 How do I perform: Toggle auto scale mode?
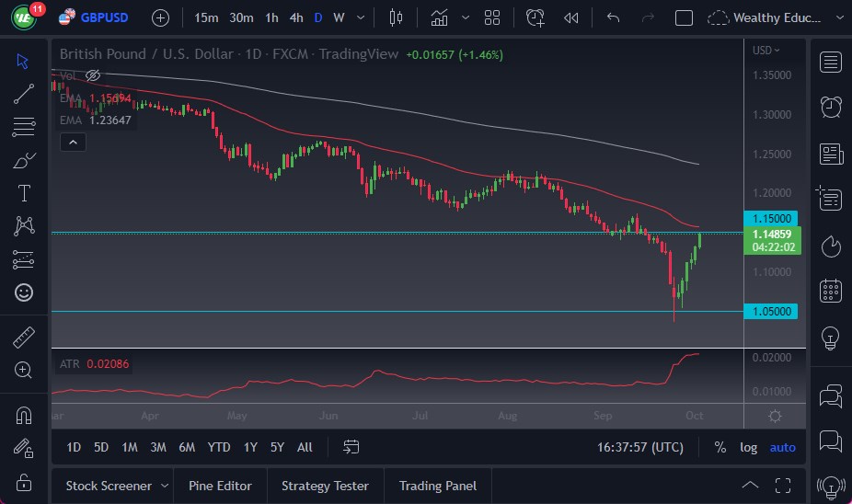[782, 447]
